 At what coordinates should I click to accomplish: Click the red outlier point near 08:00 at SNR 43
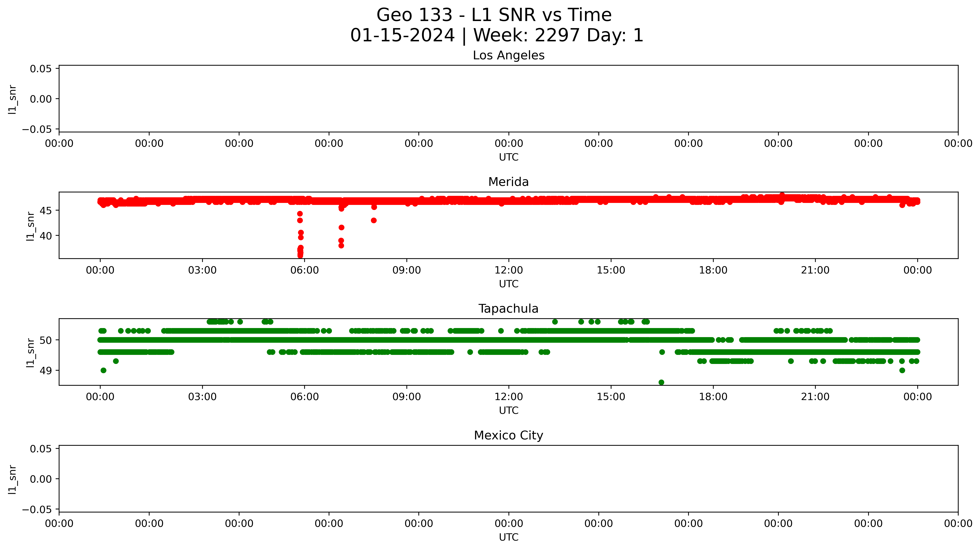tap(374, 220)
